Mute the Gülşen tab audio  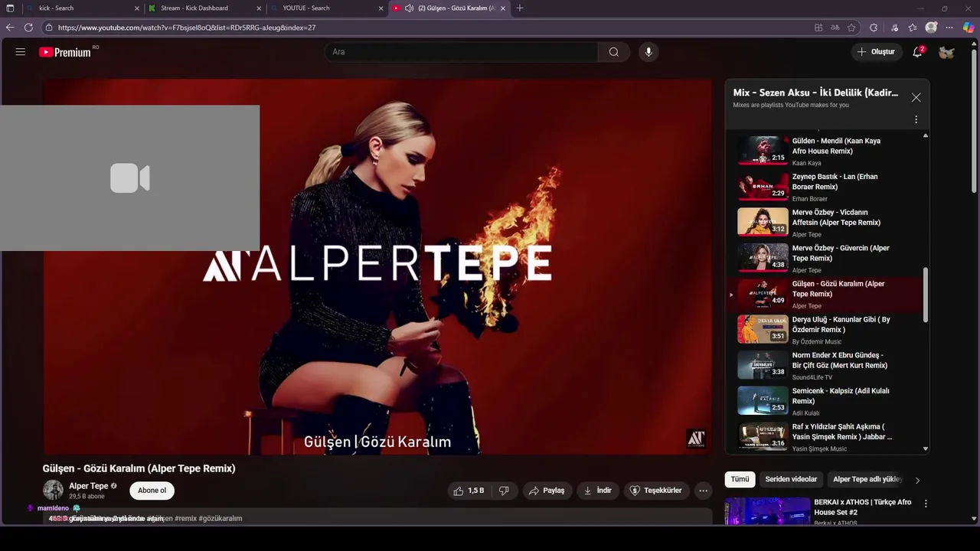coord(409,8)
